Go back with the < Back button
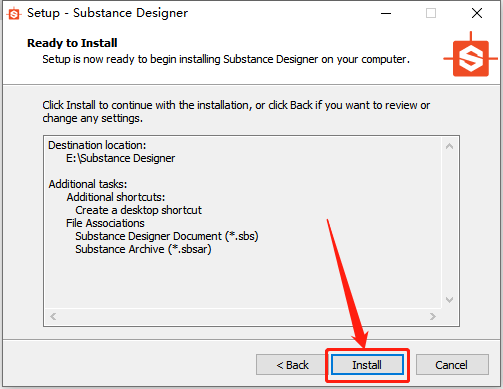503x389 pixels. [291, 365]
